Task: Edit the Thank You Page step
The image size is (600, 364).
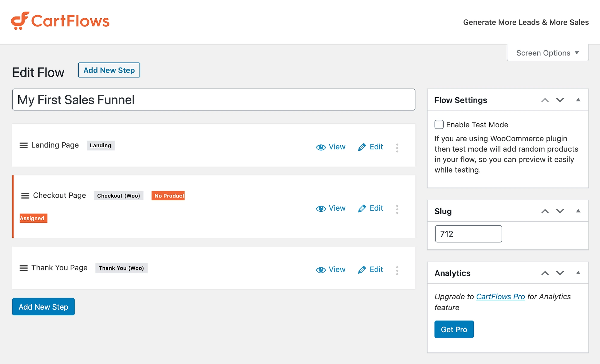Action: click(x=370, y=269)
